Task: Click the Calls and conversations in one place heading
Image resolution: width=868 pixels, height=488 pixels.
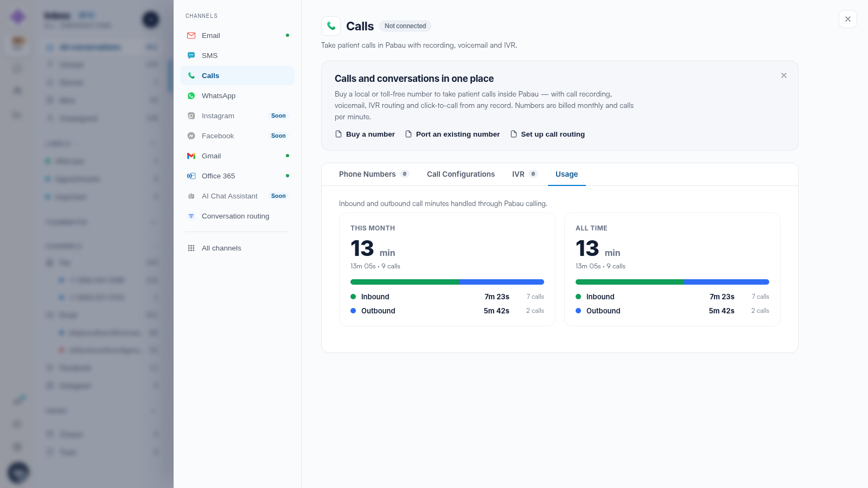Action: [414, 79]
